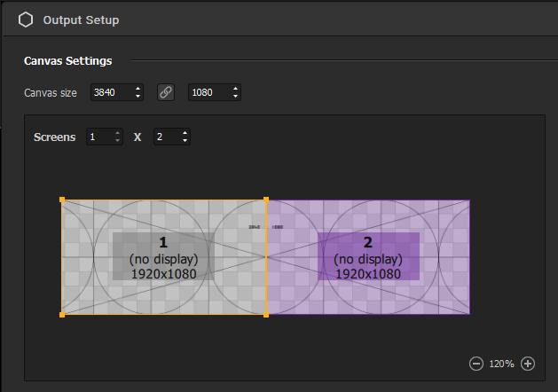Increase Screens rows value with up arrow
This screenshot has height=392, width=558.
click(117, 133)
